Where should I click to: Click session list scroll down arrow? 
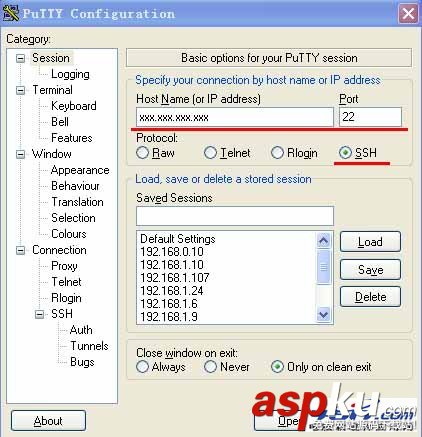[323, 314]
